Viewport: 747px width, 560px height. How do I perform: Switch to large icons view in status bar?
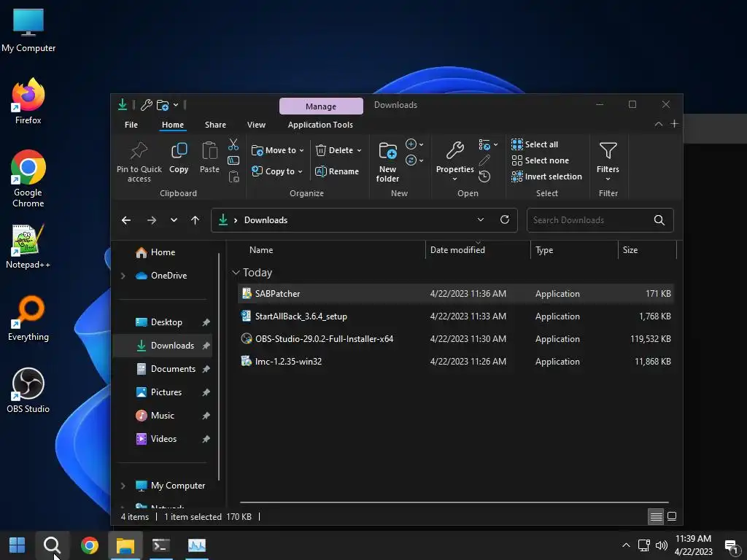coord(672,516)
